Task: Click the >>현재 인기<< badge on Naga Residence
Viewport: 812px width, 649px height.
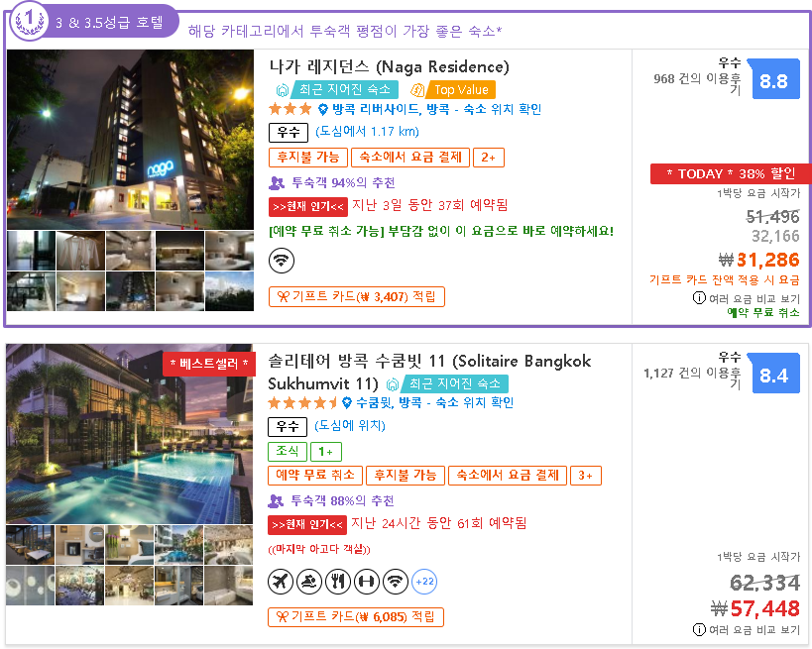Action: pyautogui.click(x=308, y=207)
